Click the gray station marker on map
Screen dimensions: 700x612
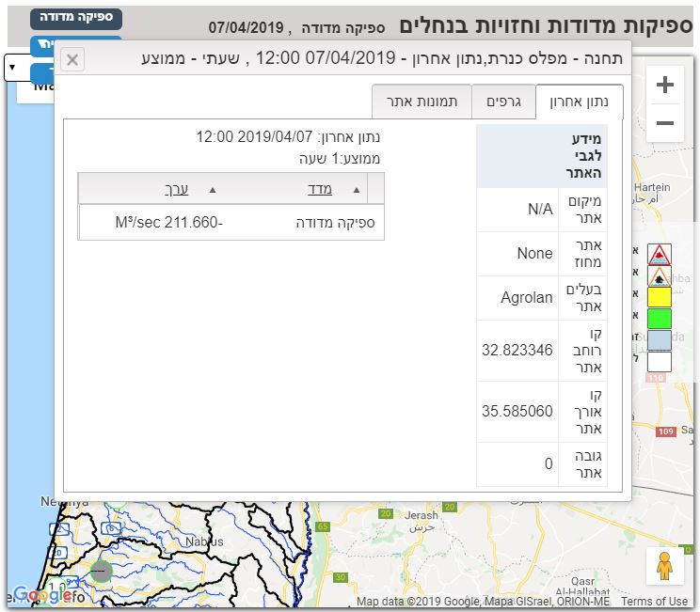click(x=102, y=571)
